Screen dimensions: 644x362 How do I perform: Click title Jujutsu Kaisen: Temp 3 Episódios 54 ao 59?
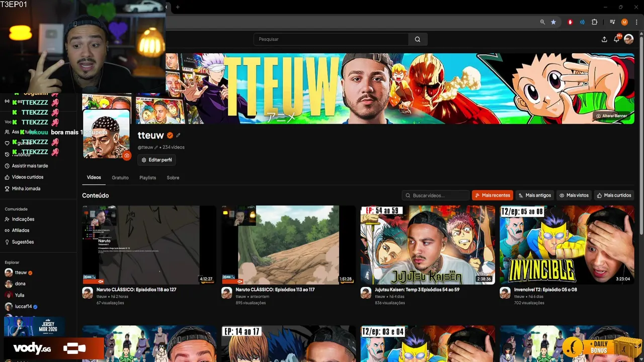point(417,290)
